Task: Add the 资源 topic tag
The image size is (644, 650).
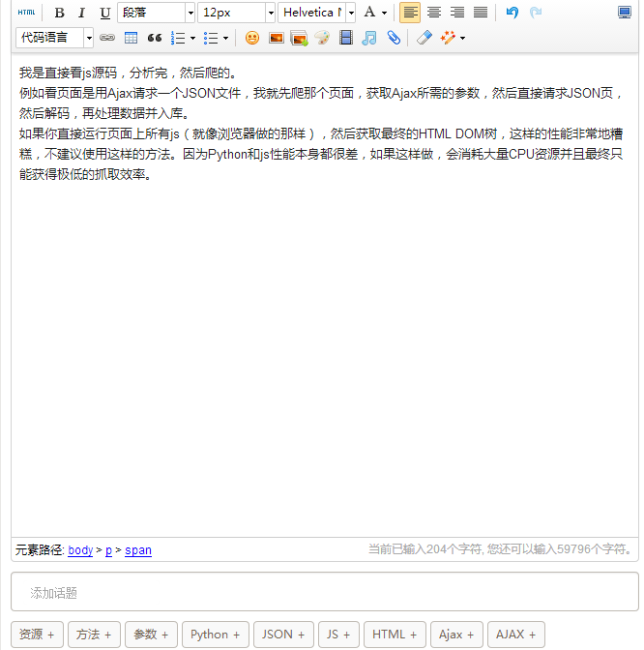Action: click(37, 635)
